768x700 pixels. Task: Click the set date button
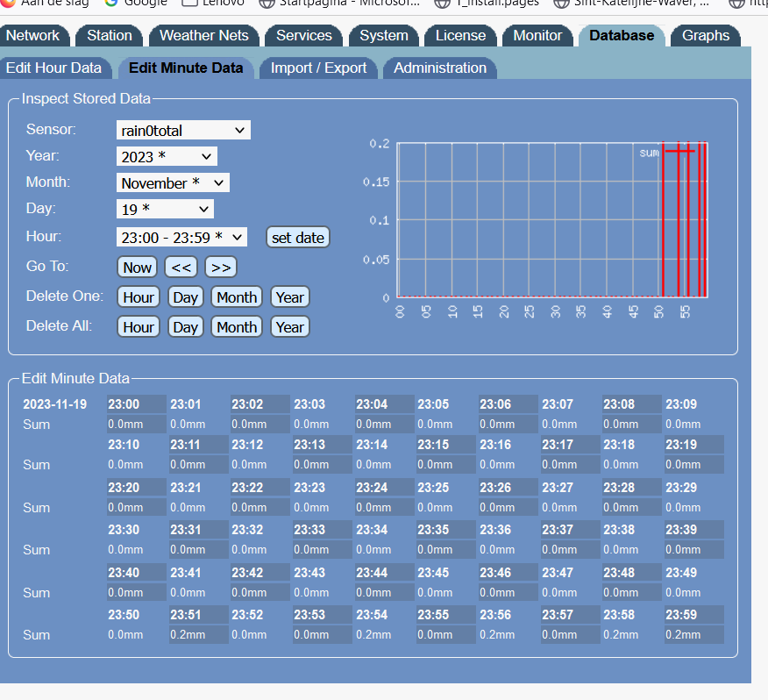298,238
